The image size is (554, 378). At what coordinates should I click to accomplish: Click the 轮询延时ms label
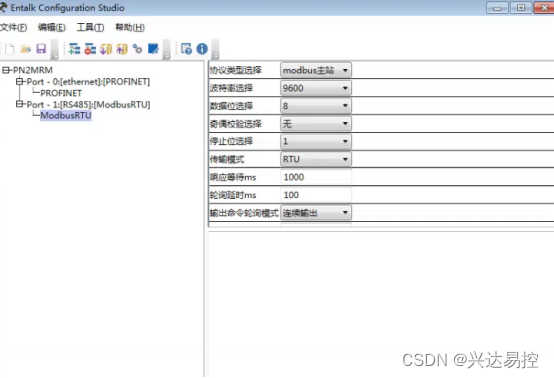pos(233,195)
